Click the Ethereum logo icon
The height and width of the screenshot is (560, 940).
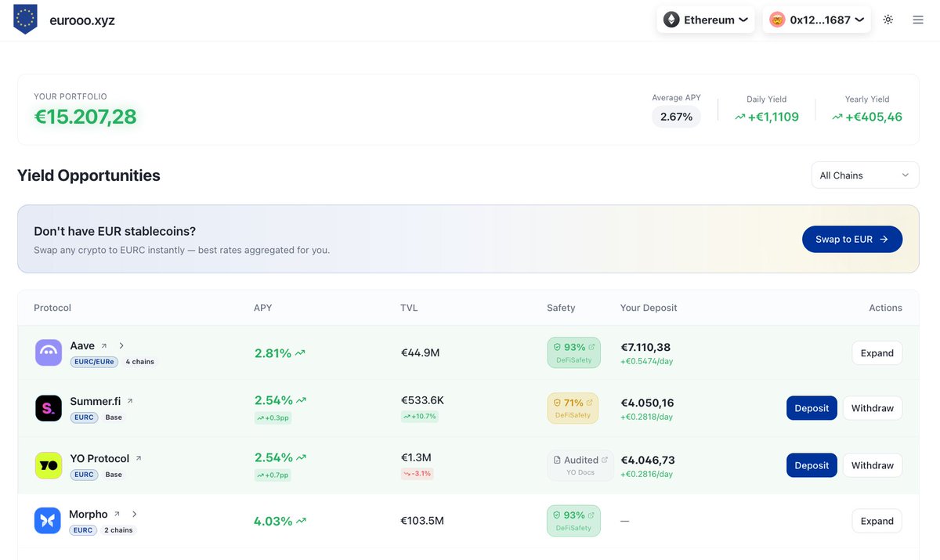(x=671, y=20)
